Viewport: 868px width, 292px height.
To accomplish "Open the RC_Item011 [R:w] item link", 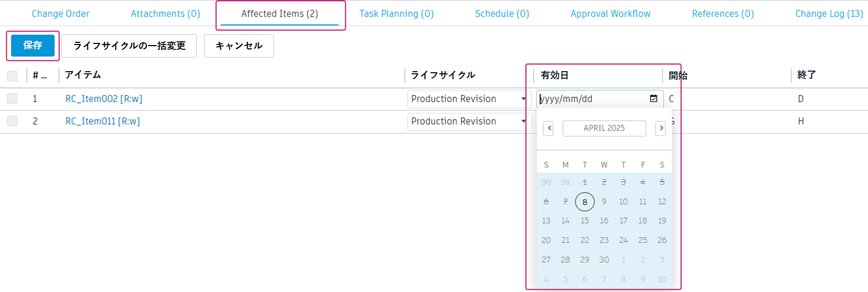I will (x=103, y=121).
